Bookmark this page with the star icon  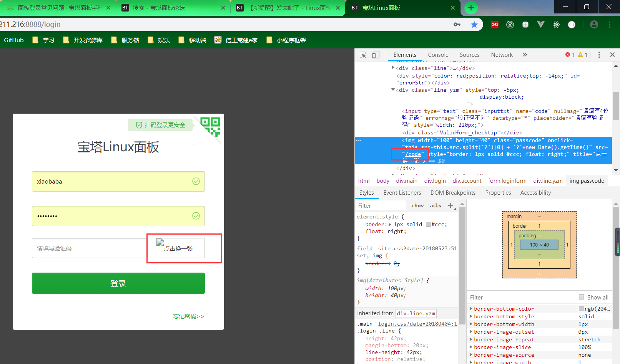coord(474,25)
